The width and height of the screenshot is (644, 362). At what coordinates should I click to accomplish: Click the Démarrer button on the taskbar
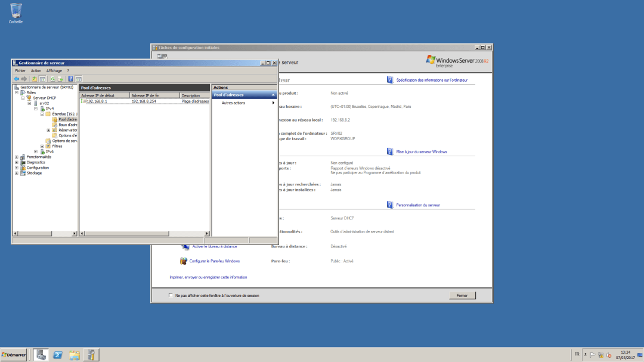(x=13, y=355)
